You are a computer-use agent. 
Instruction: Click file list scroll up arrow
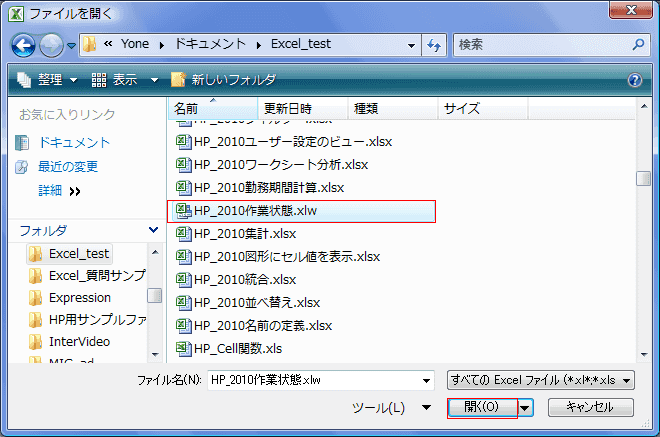coord(644,107)
